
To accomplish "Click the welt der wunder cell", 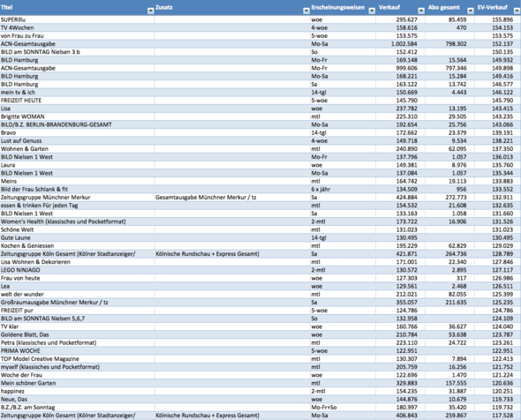I will 77,294.
